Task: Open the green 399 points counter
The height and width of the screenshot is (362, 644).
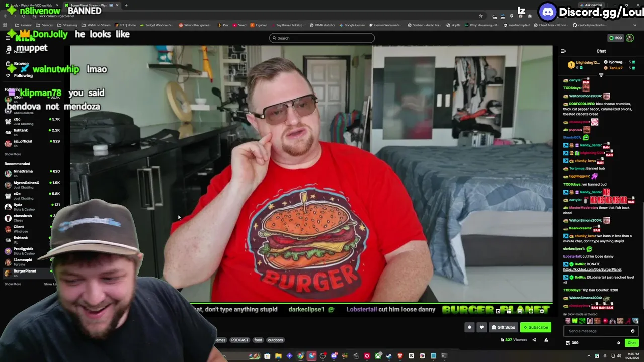Action: point(615,38)
